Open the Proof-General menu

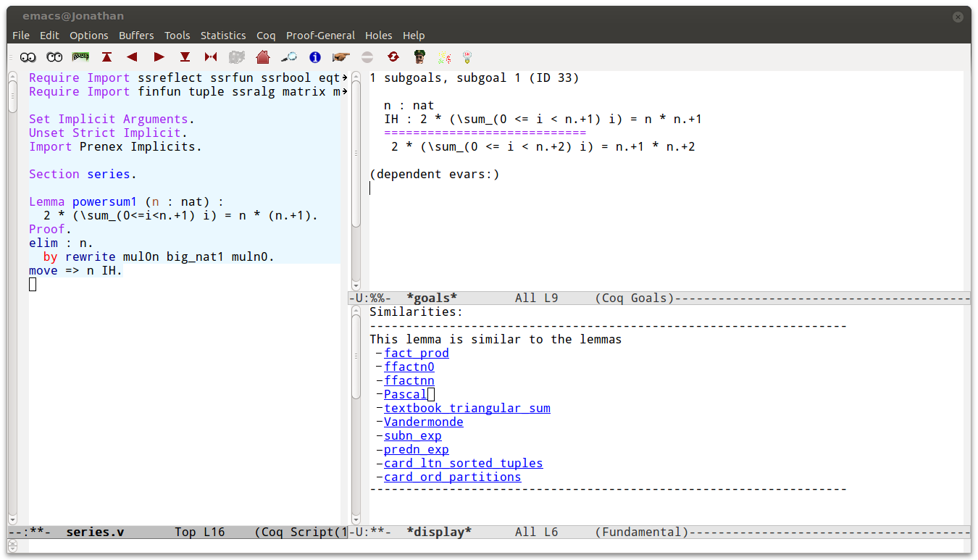pyautogui.click(x=320, y=35)
